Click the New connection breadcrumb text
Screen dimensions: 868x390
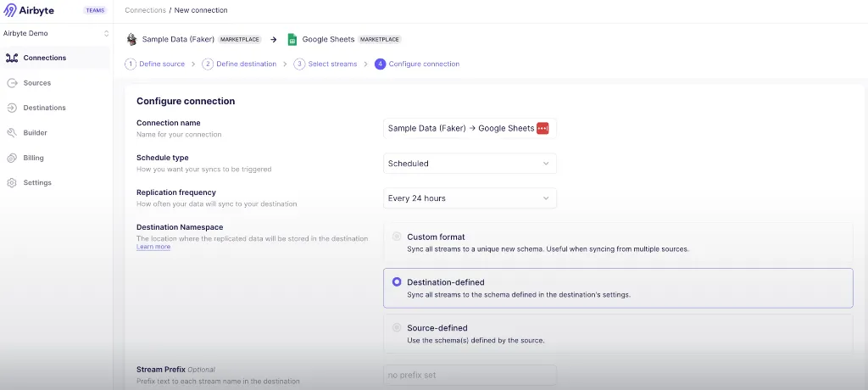(x=201, y=10)
